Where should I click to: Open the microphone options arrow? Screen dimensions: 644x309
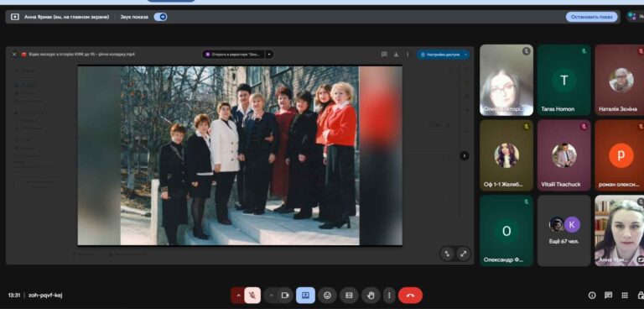tap(238, 296)
